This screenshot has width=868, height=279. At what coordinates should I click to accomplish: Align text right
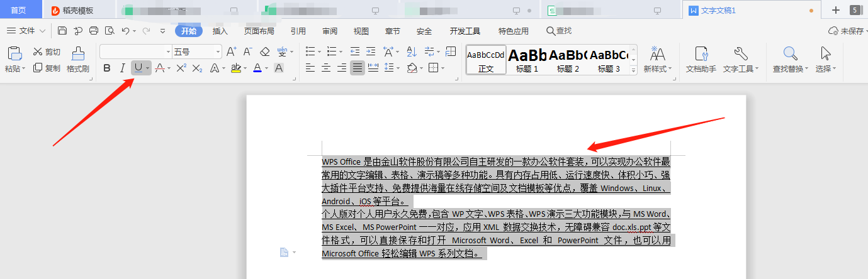pyautogui.click(x=342, y=68)
